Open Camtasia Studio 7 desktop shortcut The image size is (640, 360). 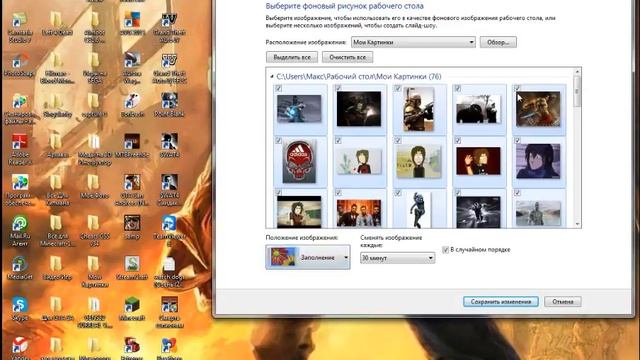tap(19, 28)
